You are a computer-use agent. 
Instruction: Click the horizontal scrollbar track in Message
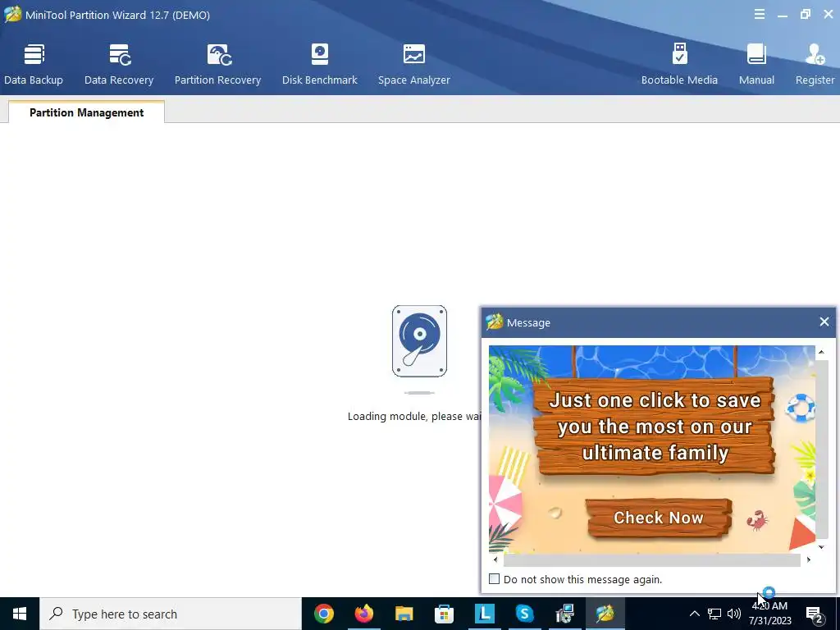point(652,559)
